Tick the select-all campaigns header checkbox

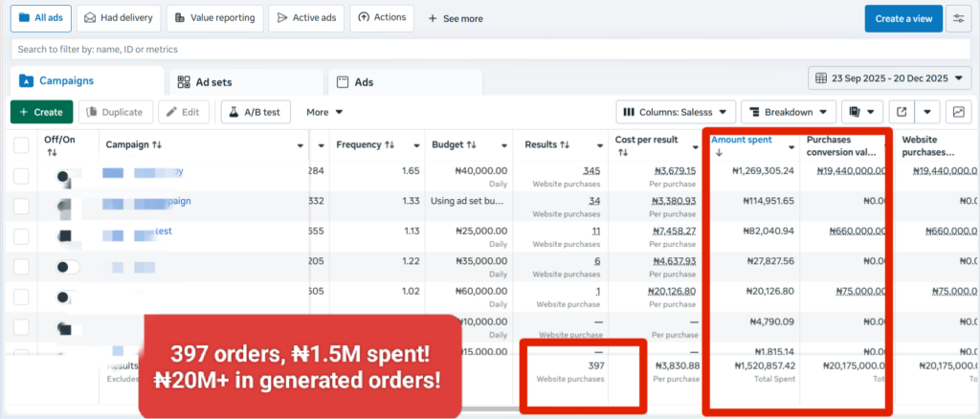[21, 144]
